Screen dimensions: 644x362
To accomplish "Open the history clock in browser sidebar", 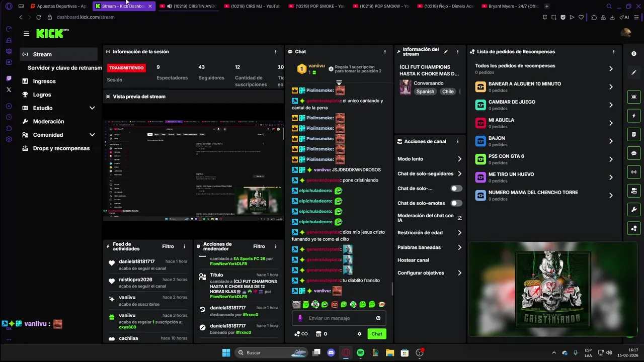I will [9, 117].
